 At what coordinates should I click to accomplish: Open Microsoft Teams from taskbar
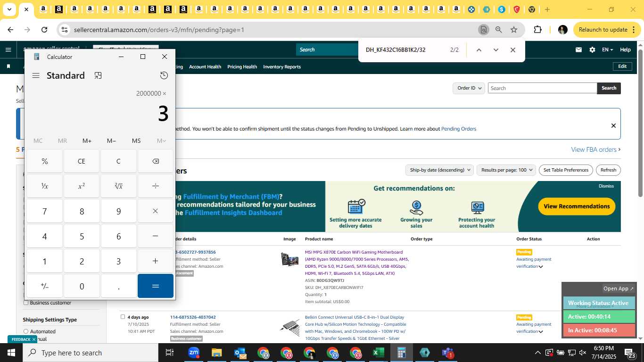click(447, 353)
